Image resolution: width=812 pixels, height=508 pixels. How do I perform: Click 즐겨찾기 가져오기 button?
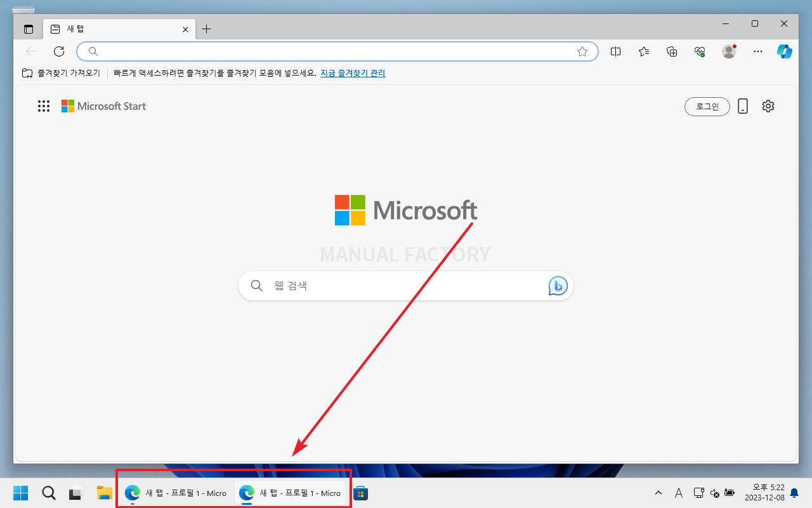(62, 73)
